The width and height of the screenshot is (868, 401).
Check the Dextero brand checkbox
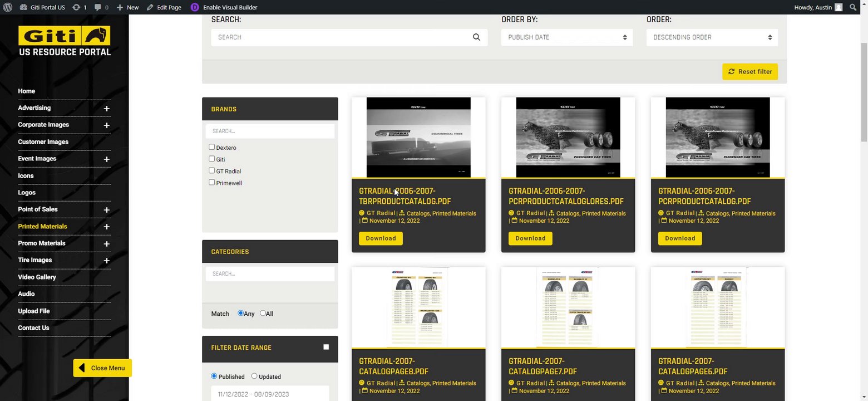(x=211, y=147)
